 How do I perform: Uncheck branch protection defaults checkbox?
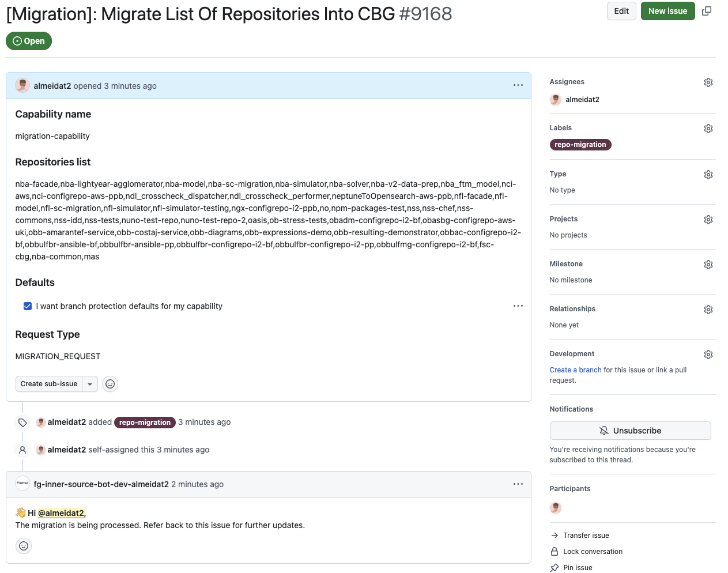(x=28, y=306)
